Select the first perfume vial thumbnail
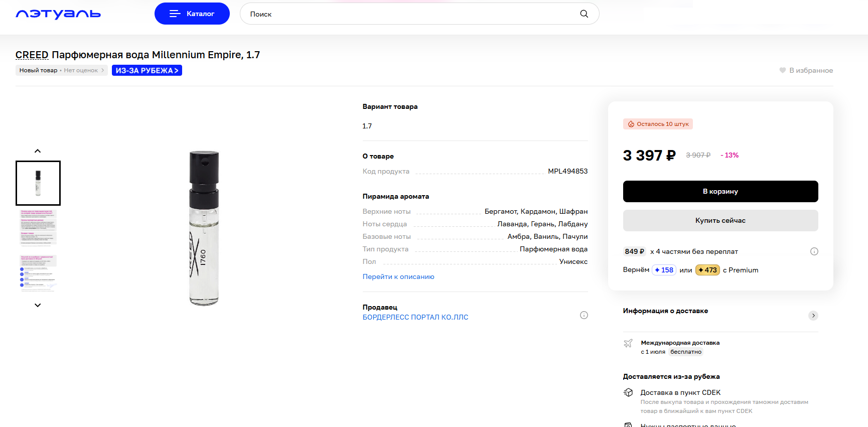The image size is (868, 427). (x=38, y=183)
